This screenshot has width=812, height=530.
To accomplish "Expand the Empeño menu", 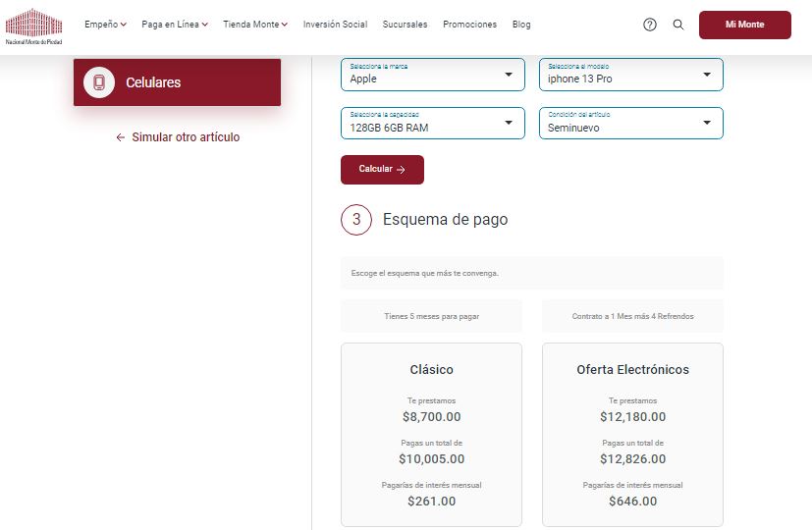I will (x=106, y=25).
